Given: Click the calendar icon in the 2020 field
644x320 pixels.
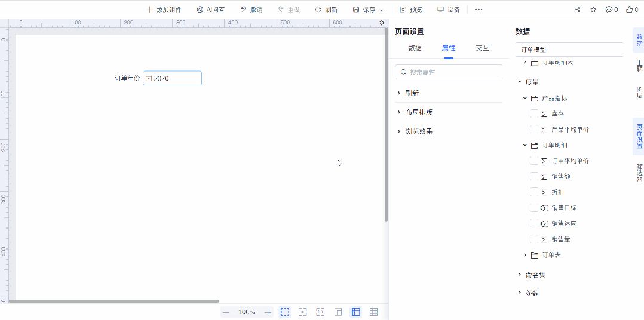Looking at the screenshot, I should [x=149, y=78].
